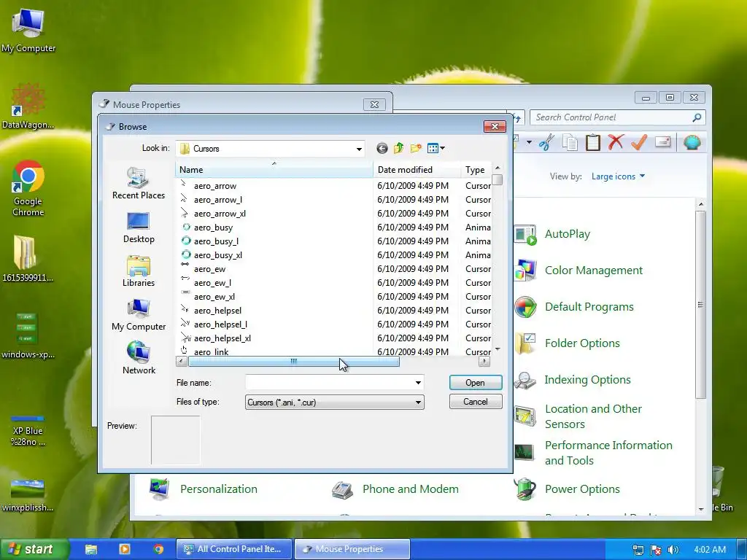Sort files by Type column header
Screen dimensions: 747x560
[x=475, y=169]
